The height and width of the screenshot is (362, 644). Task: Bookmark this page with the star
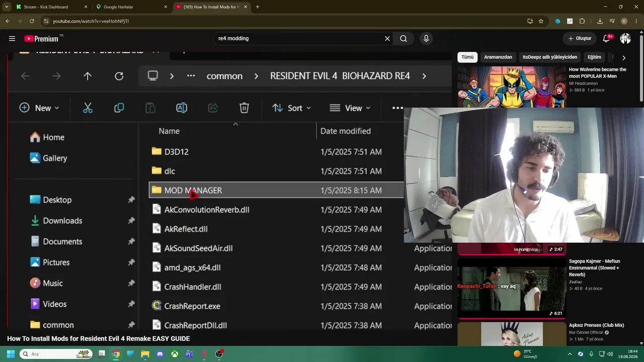(541, 21)
